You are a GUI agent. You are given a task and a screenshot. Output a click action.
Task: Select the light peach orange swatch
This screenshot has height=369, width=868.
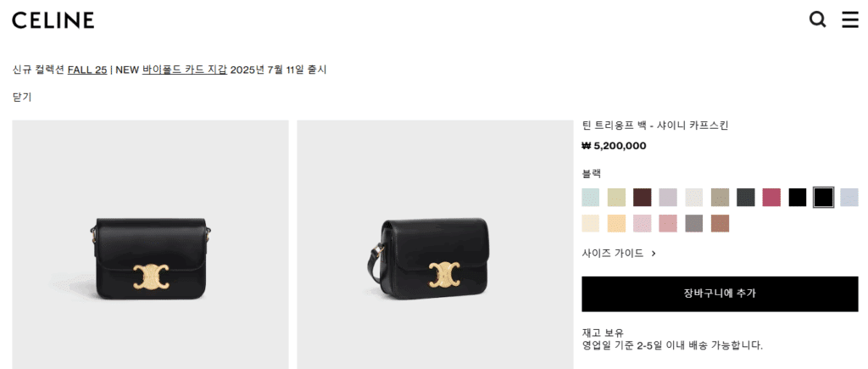click(x=617, y=223)
